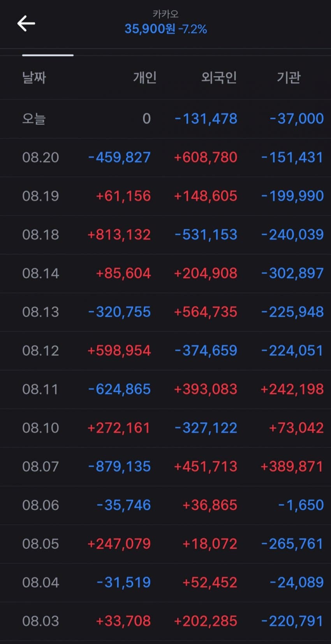
Task: Go back using the arrow icon
Action: (x=26, y=23)
